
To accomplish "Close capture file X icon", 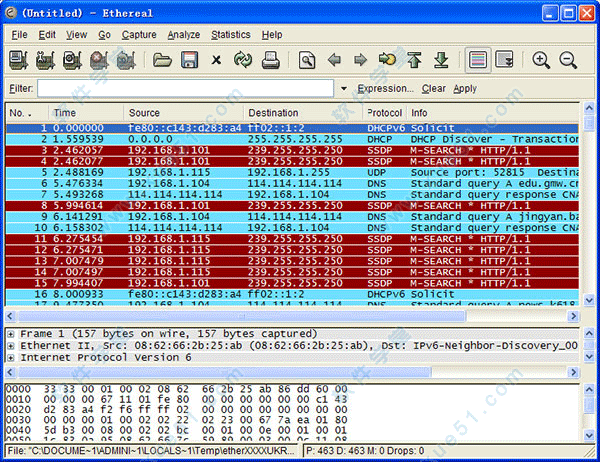I will (x=216, y=60).
